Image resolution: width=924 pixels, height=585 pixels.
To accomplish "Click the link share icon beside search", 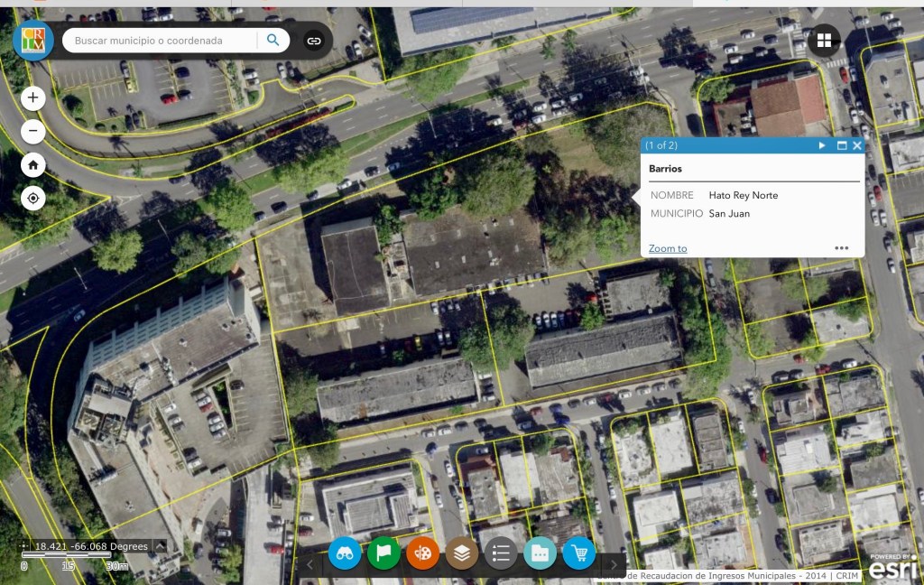I will [313, 41].
